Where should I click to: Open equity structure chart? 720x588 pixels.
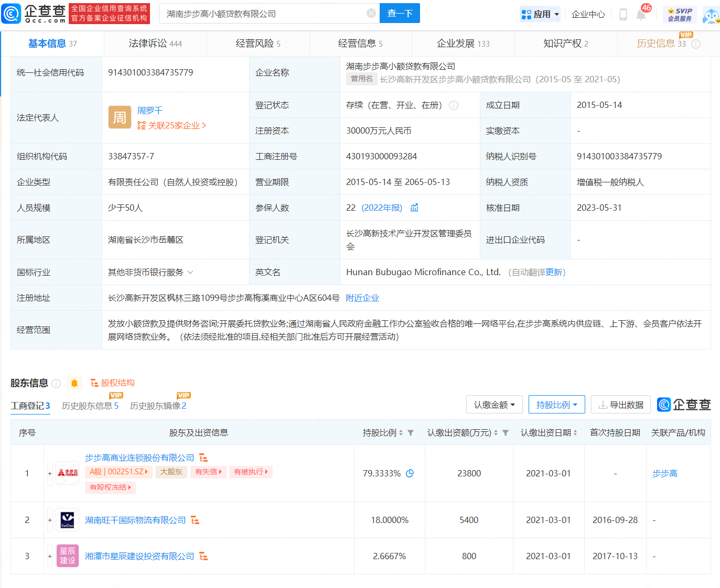point(113,383)
